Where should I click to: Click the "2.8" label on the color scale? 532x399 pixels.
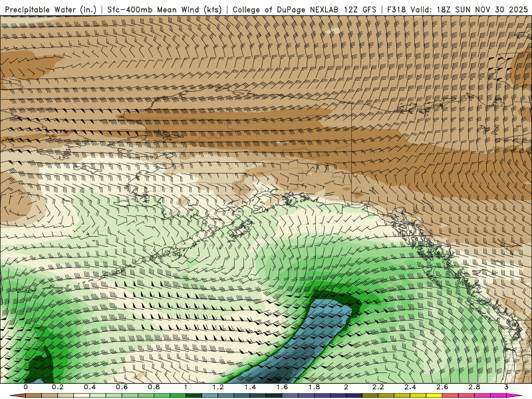click(x=474, y=387)
